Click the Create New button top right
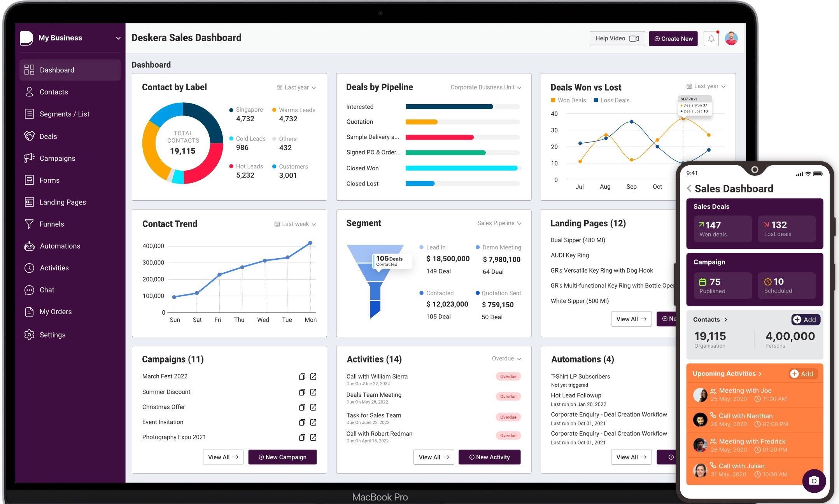Viewport: 839px width, 504px height. (x=673, y=38)
